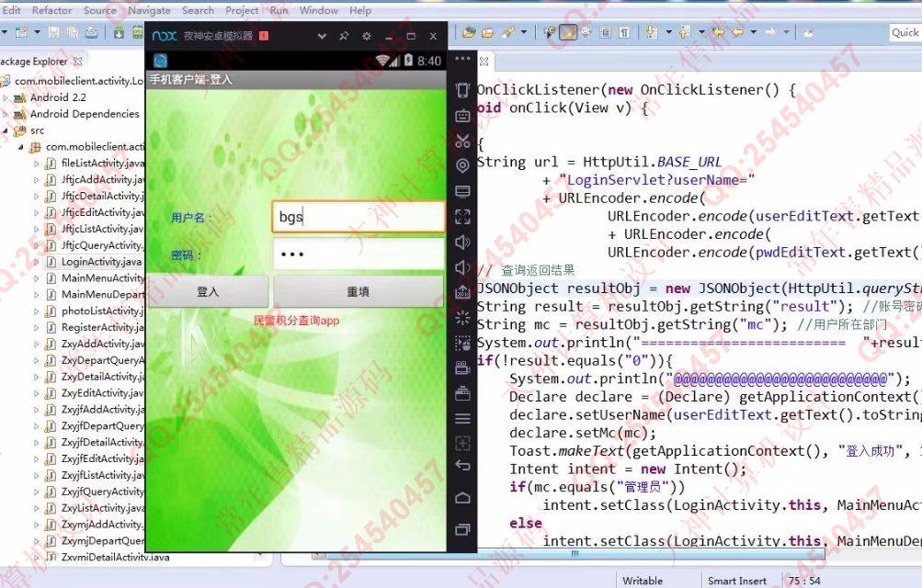
Task: Open Nox keyboard control icon
Action: click(x=462, y=116)
